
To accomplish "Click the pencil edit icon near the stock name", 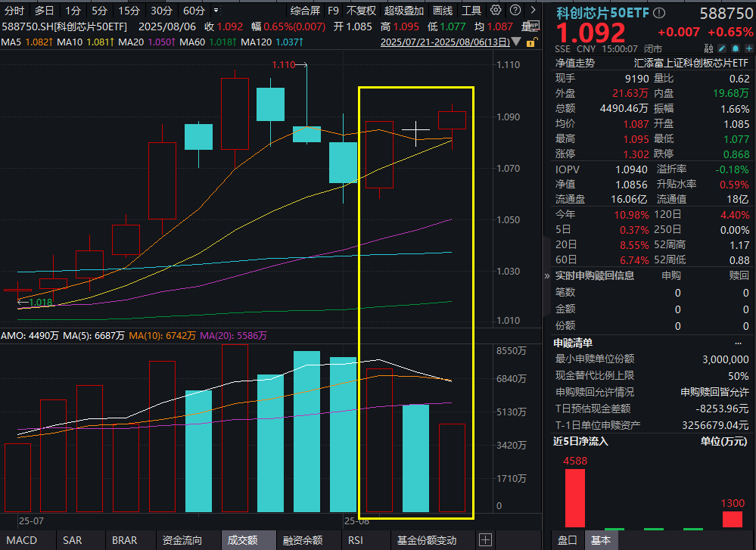I will [721, 47].
